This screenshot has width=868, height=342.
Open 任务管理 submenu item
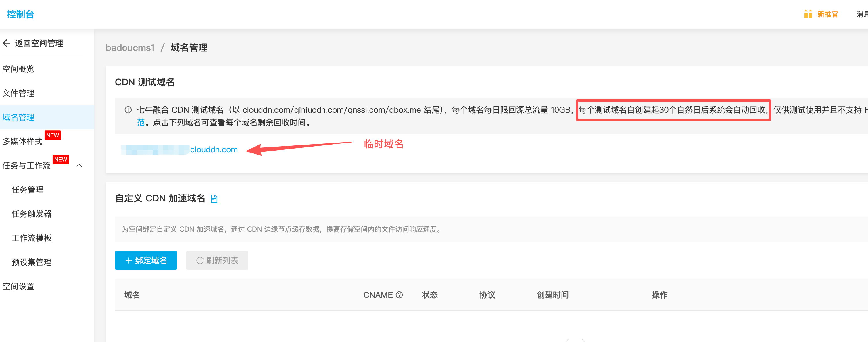[x=28, y=190]
